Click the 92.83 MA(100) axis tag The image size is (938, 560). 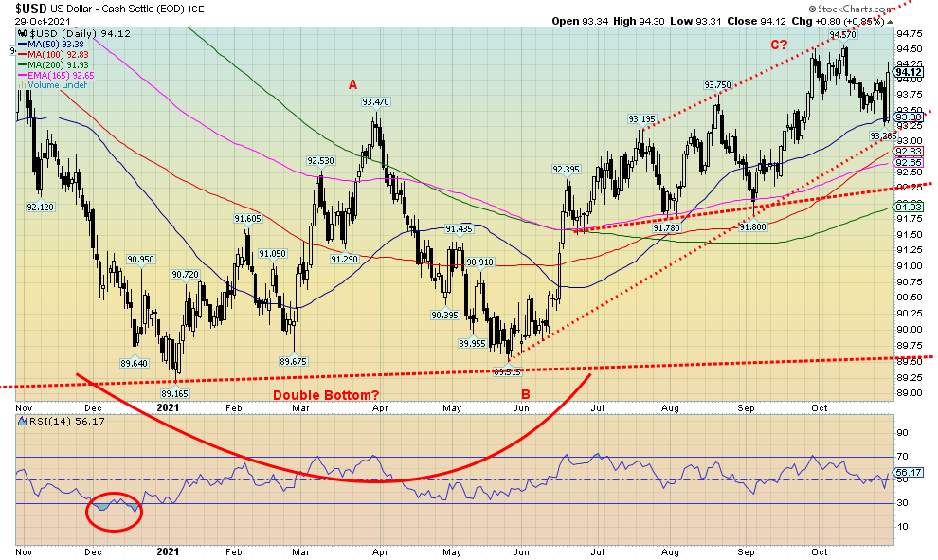[908, 152]
